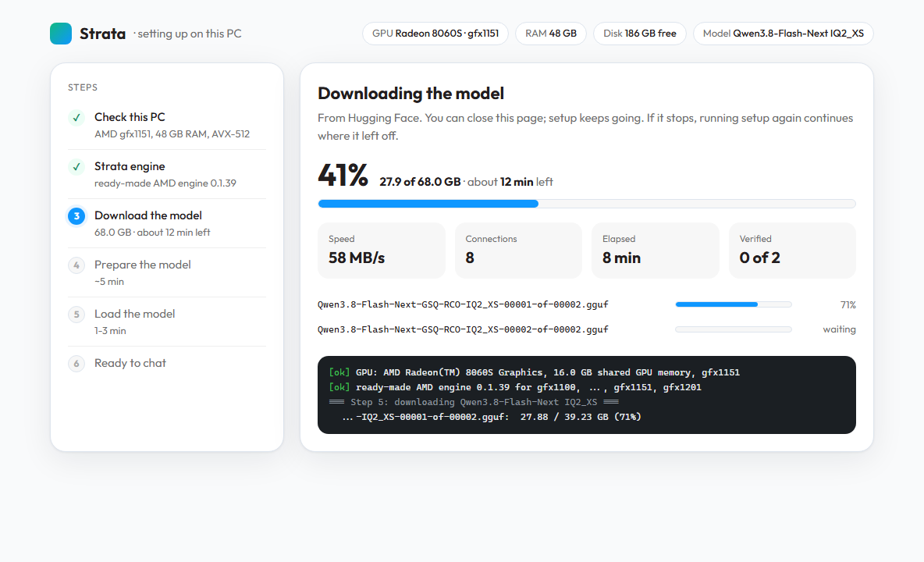Click the 00002-of-00002 waiting progress bar
This screenshot has width=924, height=562.
click(x=734, y=329)
